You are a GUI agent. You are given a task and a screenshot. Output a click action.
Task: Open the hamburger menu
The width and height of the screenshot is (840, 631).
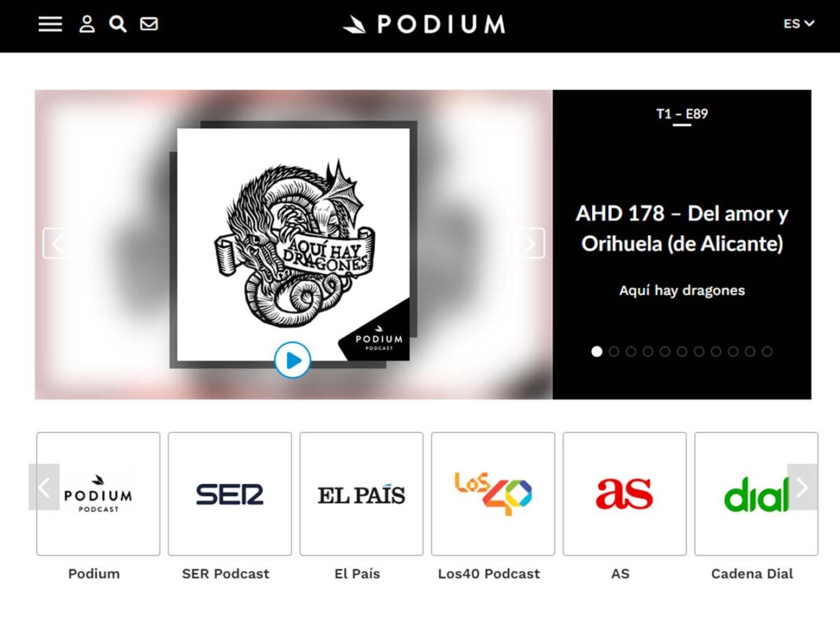(50, 24)
